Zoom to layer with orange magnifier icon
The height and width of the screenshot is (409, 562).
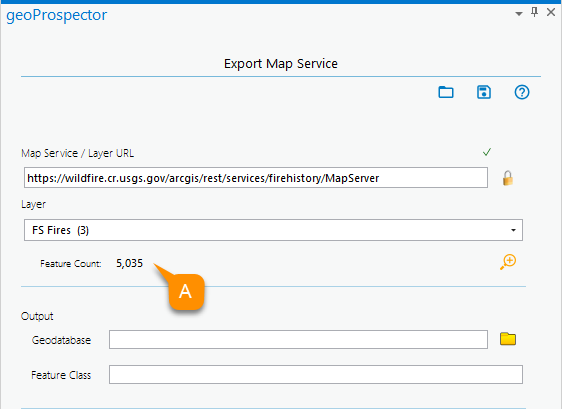click(508, 262)
